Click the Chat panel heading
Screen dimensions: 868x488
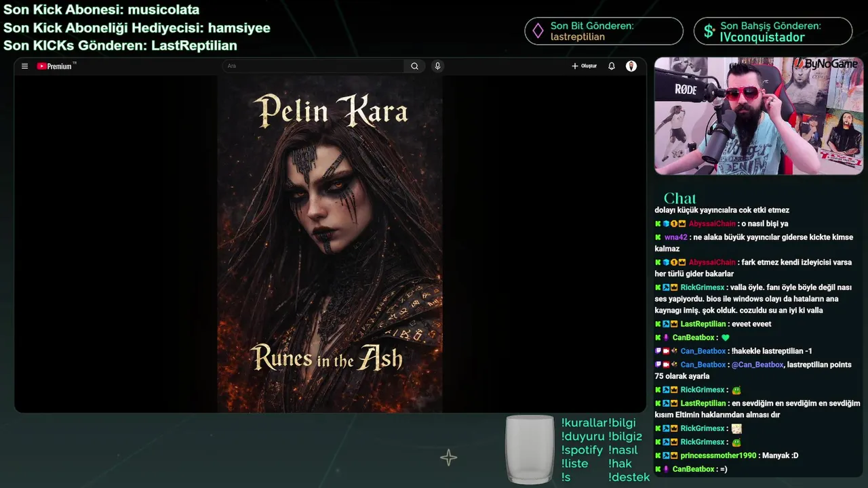(x=679, y=198)
